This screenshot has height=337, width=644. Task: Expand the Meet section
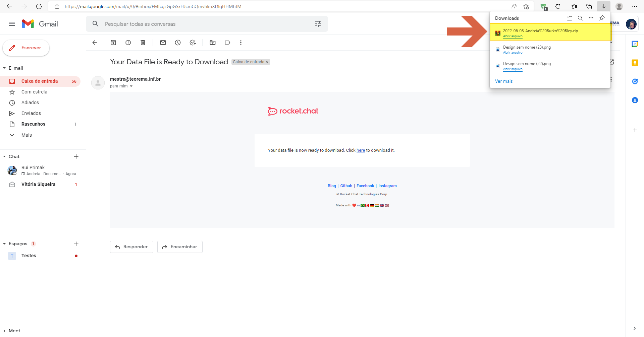pos(4,331)
